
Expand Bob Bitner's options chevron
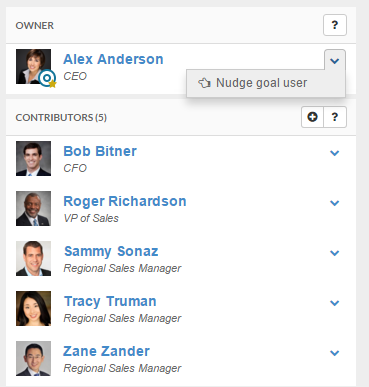click(334, 153)
